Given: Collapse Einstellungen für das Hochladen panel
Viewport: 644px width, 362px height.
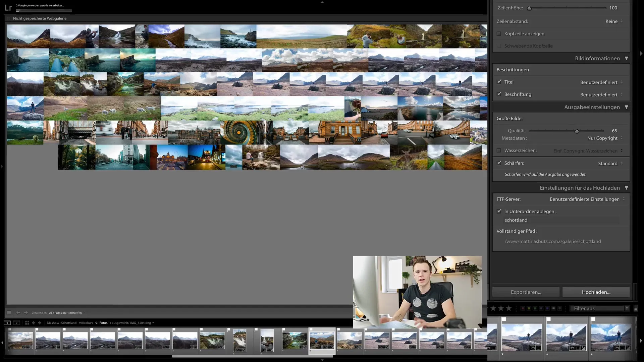Looking at the screenshot, I should point(626,188).
